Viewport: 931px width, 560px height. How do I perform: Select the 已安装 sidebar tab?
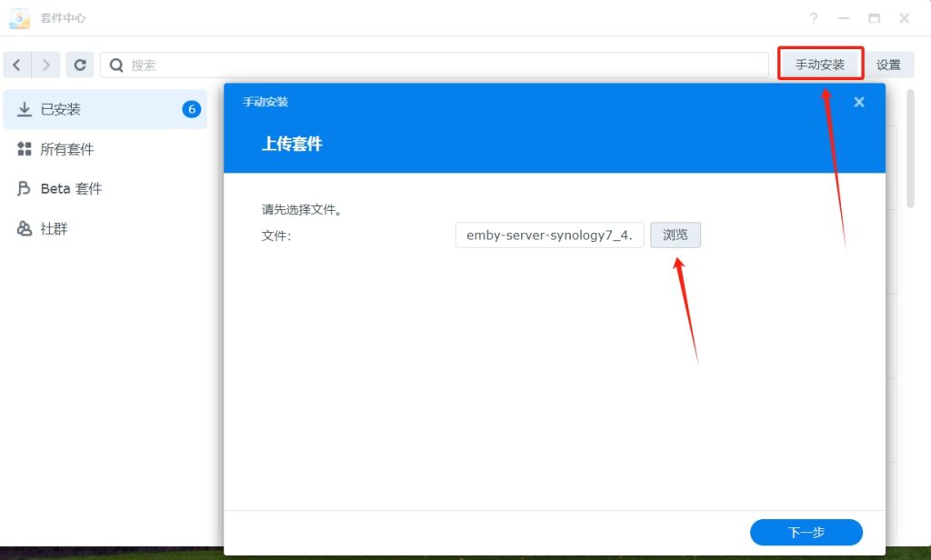coord(105,109)
